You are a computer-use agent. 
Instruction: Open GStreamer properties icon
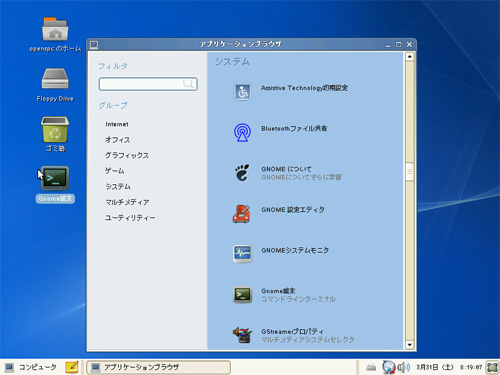(x=242, y=335)
